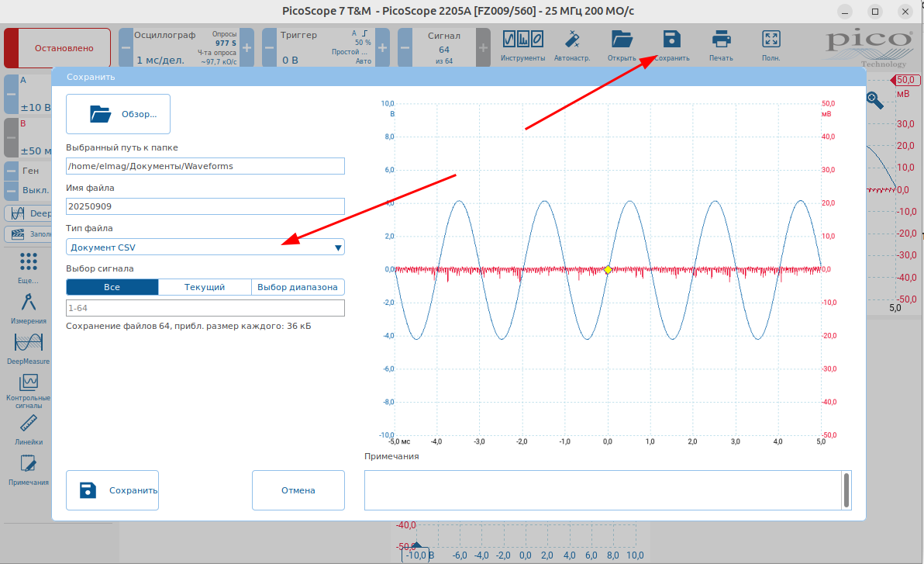Image resolution: width=924 pixels, height=564 pixels.
Task: Click the Auto setup wand icon
Action: (572, 40)
